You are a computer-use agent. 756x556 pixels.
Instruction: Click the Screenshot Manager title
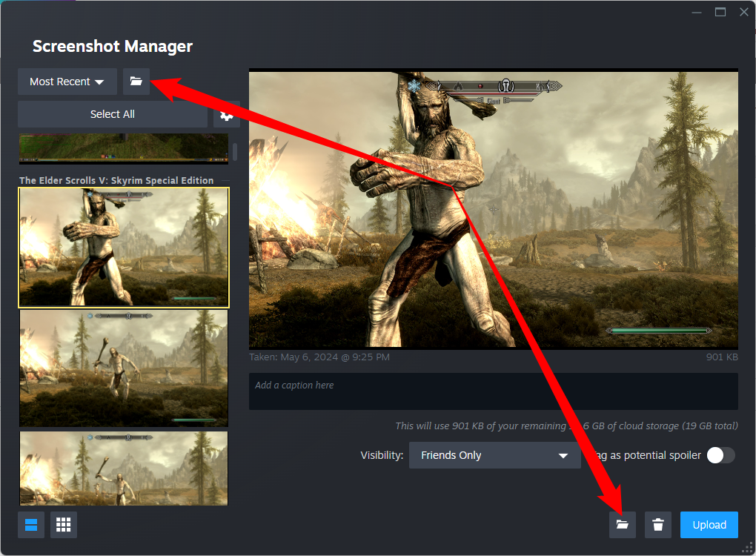click(113, 46)
